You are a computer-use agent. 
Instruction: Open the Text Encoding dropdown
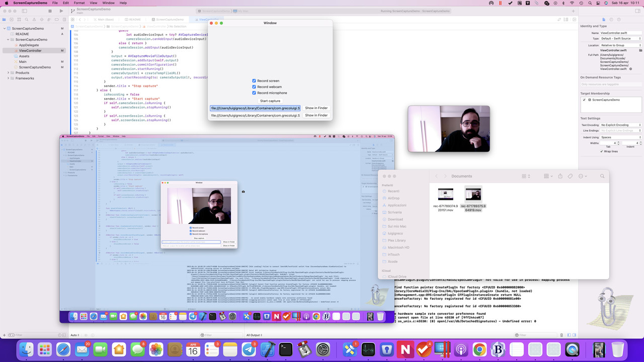coord(621,125)
